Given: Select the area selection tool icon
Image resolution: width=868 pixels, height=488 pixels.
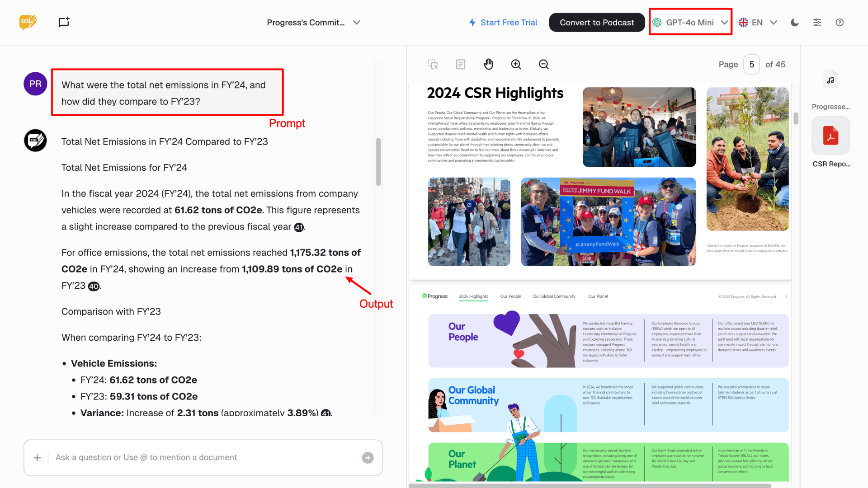Looking at the screenshot, I should pyautogui.click(x=433, y=65).
